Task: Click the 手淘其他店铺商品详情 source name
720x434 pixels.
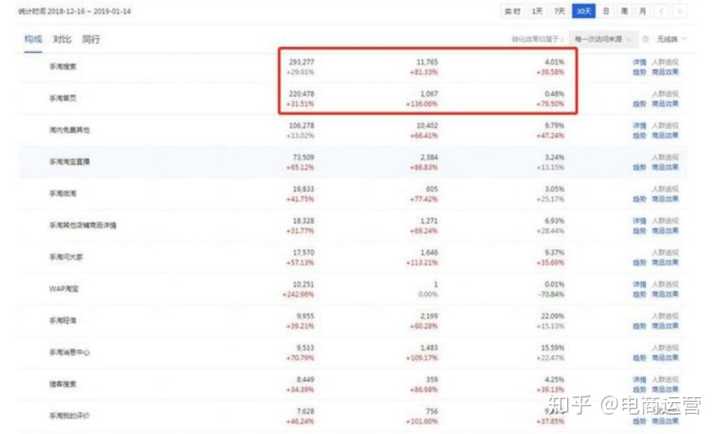Action: pos(83,225)
